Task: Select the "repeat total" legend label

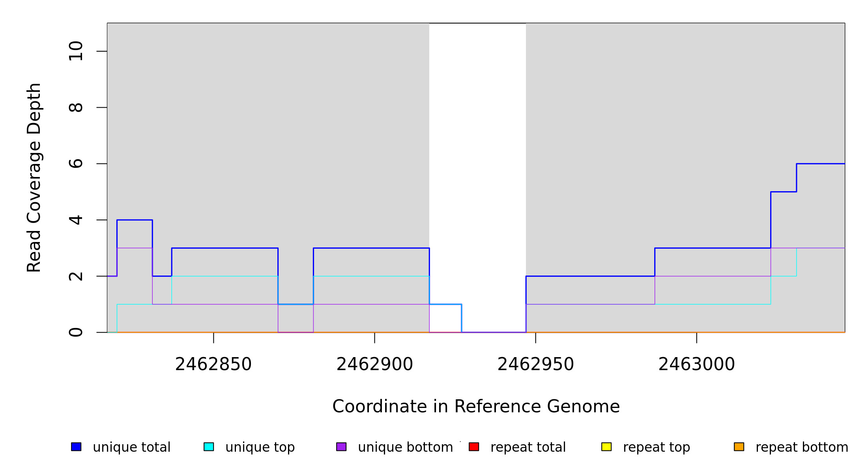Action: pos(528,447)
